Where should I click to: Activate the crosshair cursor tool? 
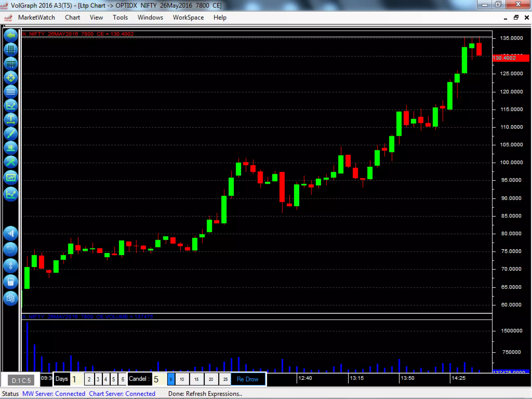click(x=11, y=78)
